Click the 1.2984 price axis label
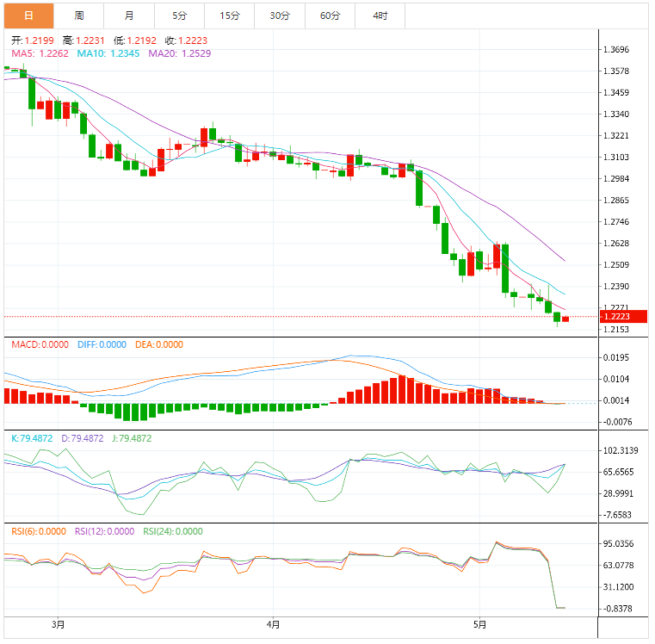The width and height of the screenshot is (655, 644). click(616, 178)
